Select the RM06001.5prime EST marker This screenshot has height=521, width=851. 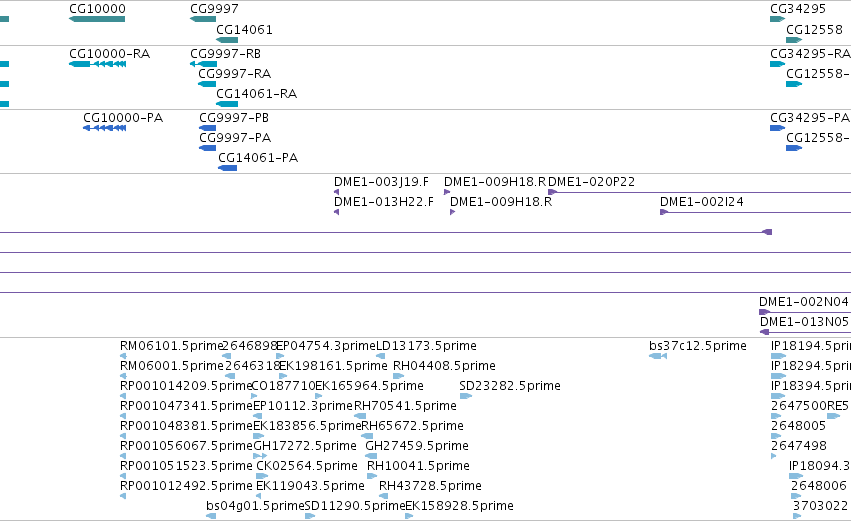(x=123, y=376)
